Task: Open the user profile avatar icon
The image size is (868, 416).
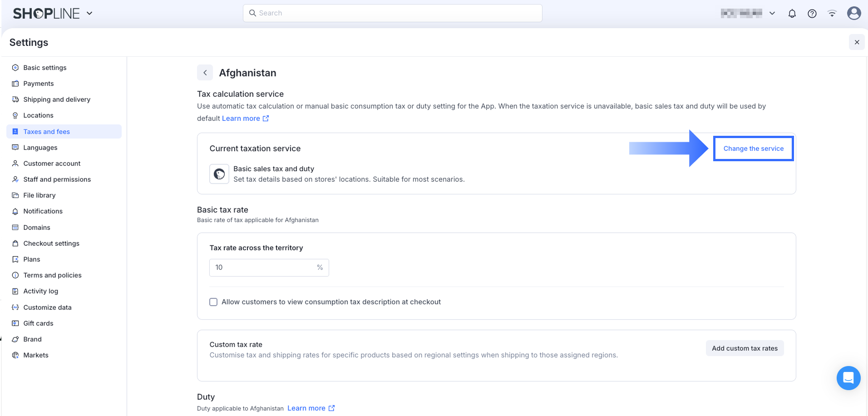Action: tap(854, 13)
